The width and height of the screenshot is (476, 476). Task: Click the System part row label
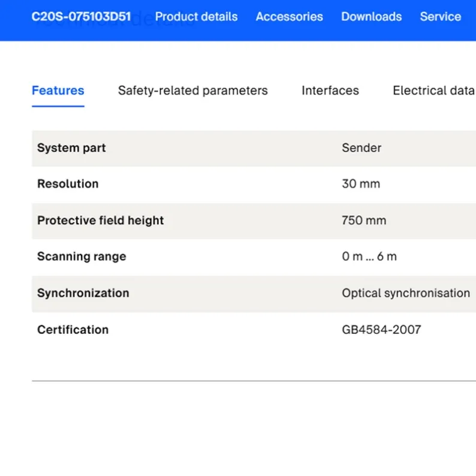(x=71, y=148)
